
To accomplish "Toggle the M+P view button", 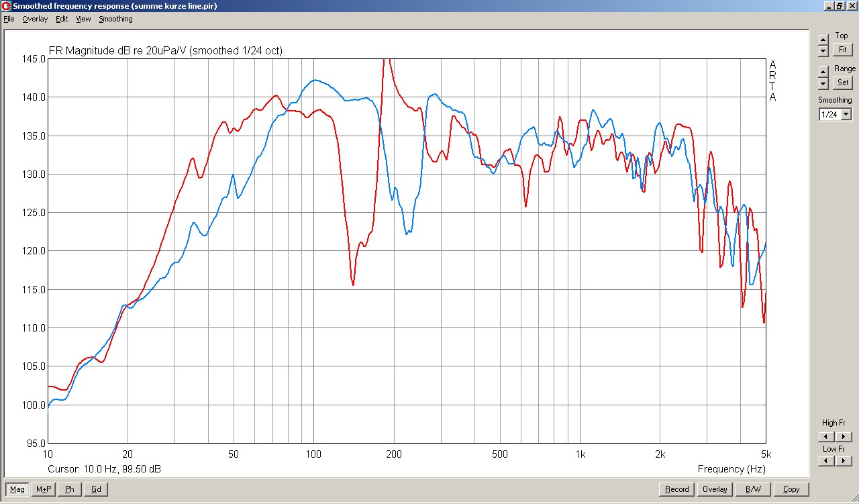I will pyautogui.click(x=44, y=489).
